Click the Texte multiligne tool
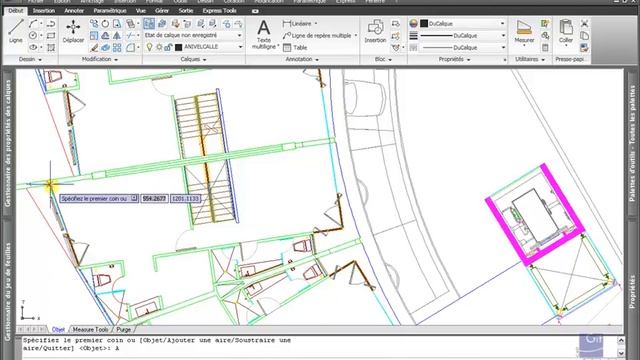 [x=264, y=34]
